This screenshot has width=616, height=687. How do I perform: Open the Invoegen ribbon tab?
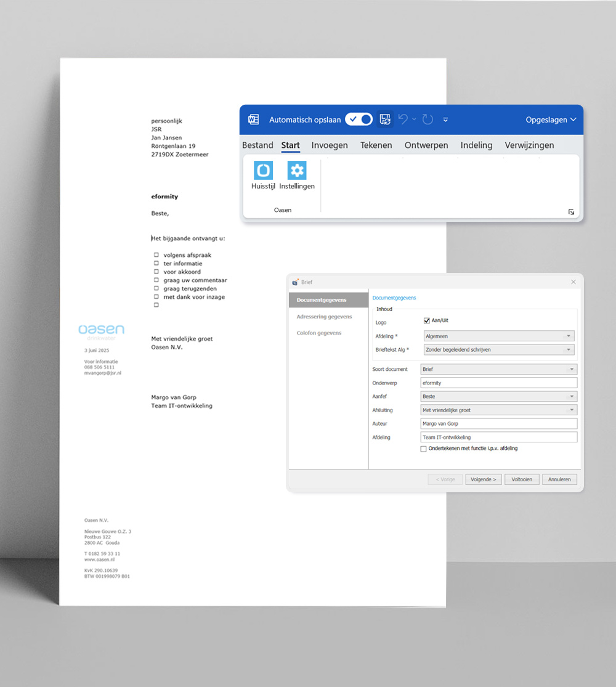pos(330,145)
